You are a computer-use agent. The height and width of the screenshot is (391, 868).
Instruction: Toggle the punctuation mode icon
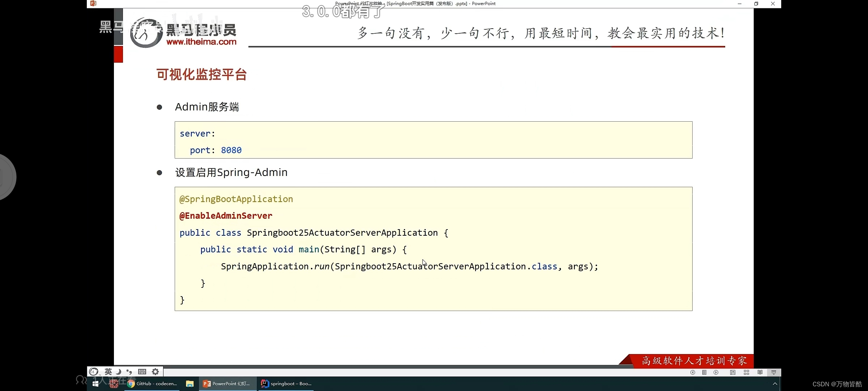129,371
